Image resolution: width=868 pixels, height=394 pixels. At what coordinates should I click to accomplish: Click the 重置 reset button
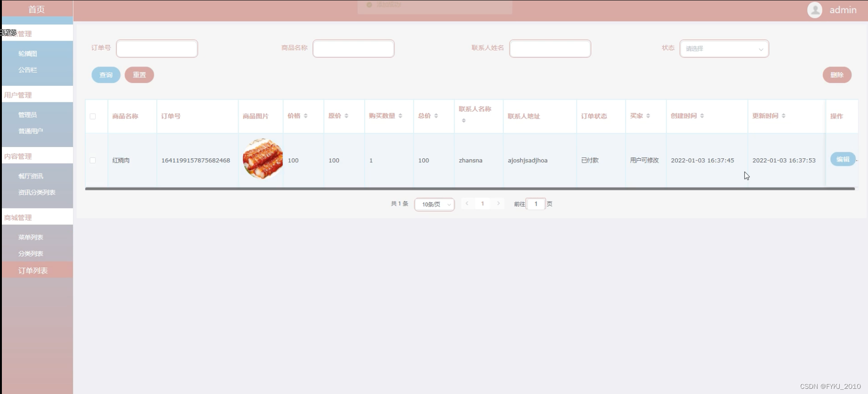[139, 75]
